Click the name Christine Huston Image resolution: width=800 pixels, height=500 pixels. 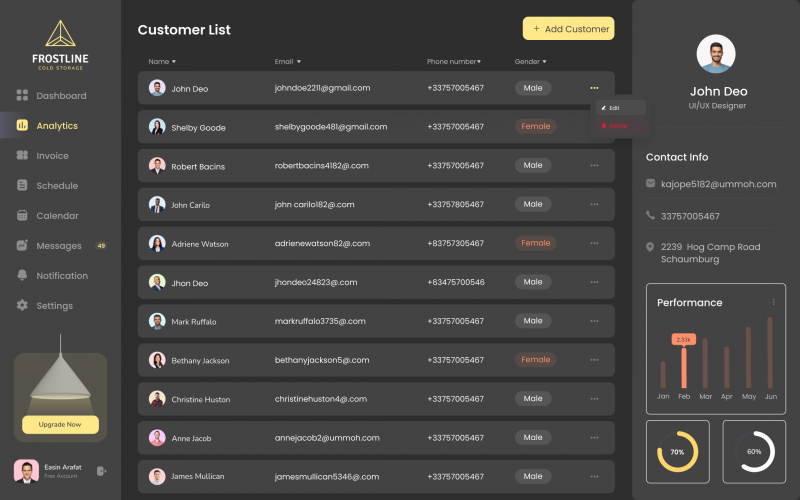[x=201, y=399]
